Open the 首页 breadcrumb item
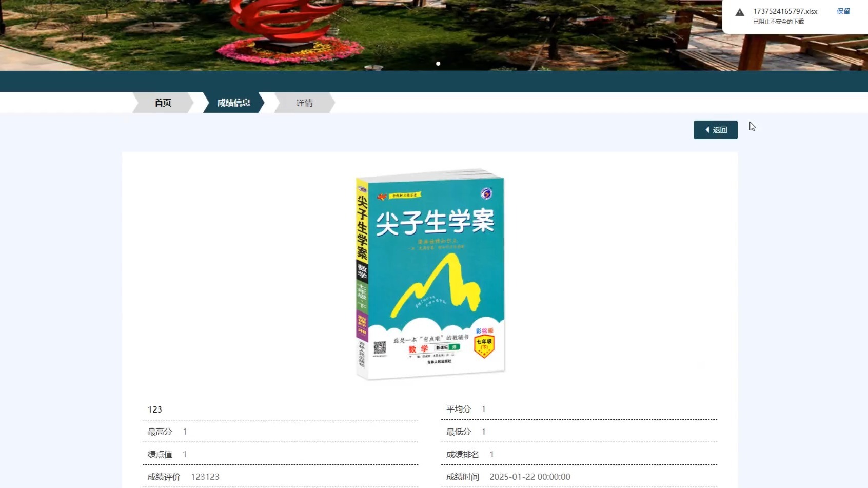Image resolution: width=868 pixels, height=488 pixels. pyautogui.click(x=162, y=103)
